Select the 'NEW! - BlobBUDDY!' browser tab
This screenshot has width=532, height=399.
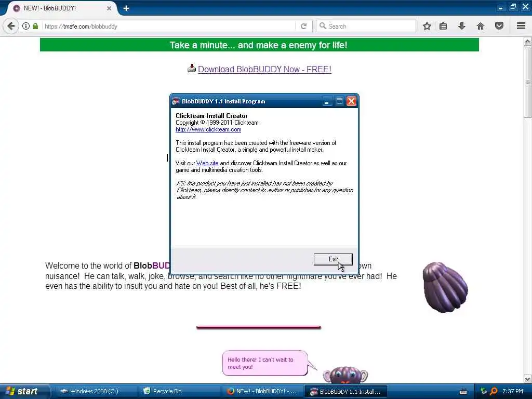61,8
